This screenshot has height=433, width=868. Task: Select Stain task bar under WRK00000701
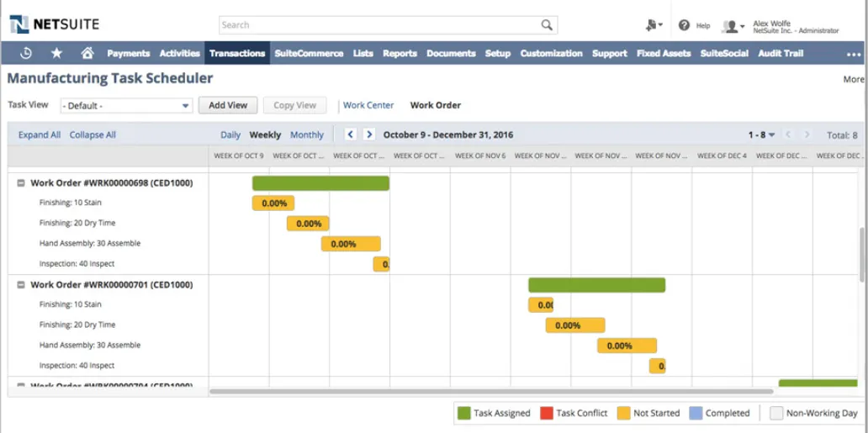pos(541,305)
